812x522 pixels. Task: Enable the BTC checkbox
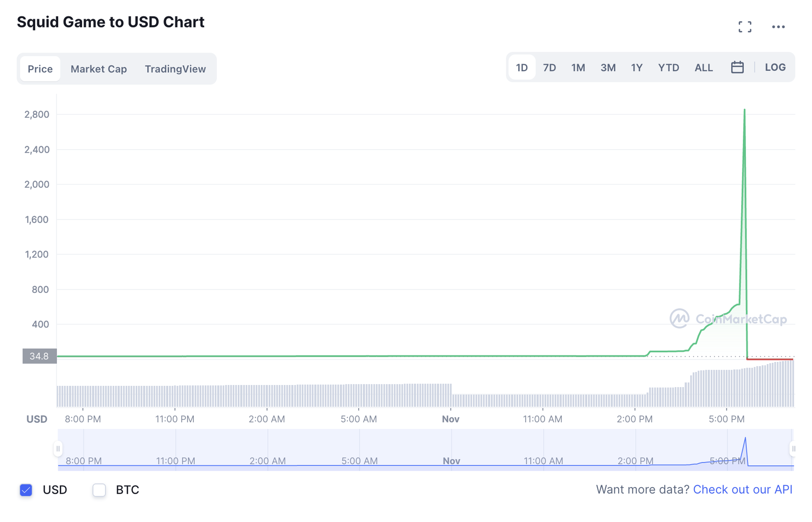tap(100, 490)
